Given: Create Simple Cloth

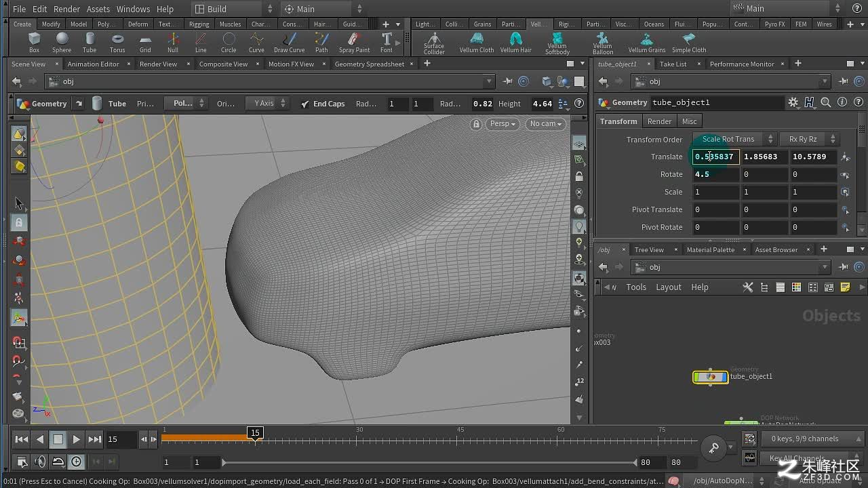Looking at the screenshot, I should (689, 43).
